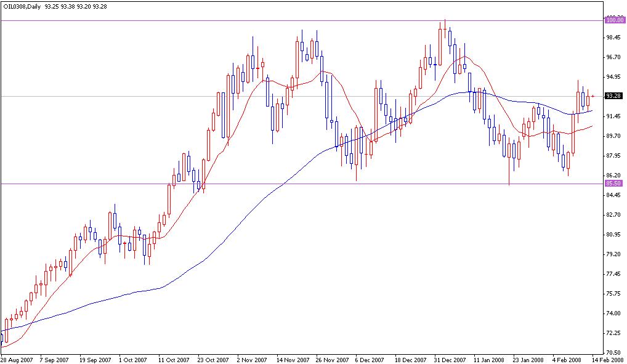The image size is (627, 364).
Task: Click the 14 Nov 2007 date label
Action: 292,360
